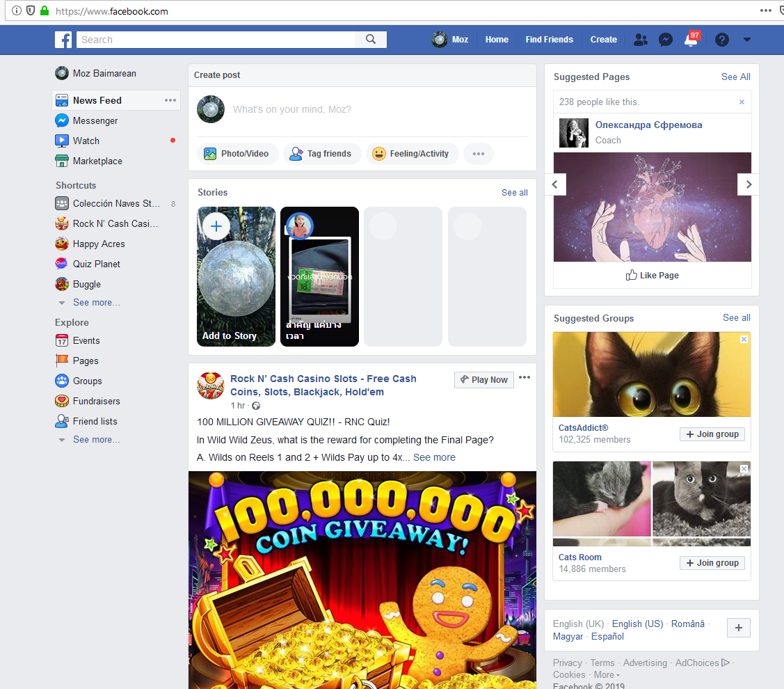Open Notifications bell with 97 badge
The image size is (784, 689).
point(691,39)
